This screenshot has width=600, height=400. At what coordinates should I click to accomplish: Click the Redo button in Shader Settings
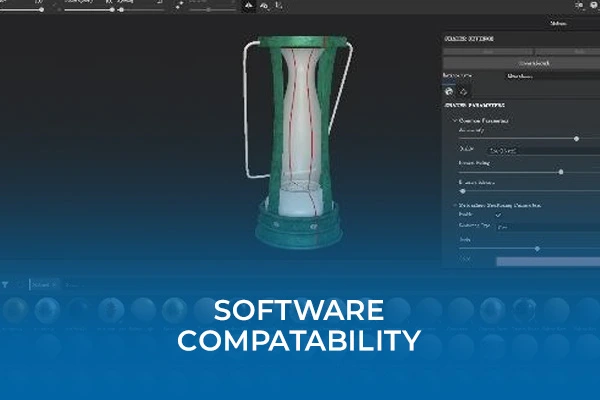click(x=567, y=51)
